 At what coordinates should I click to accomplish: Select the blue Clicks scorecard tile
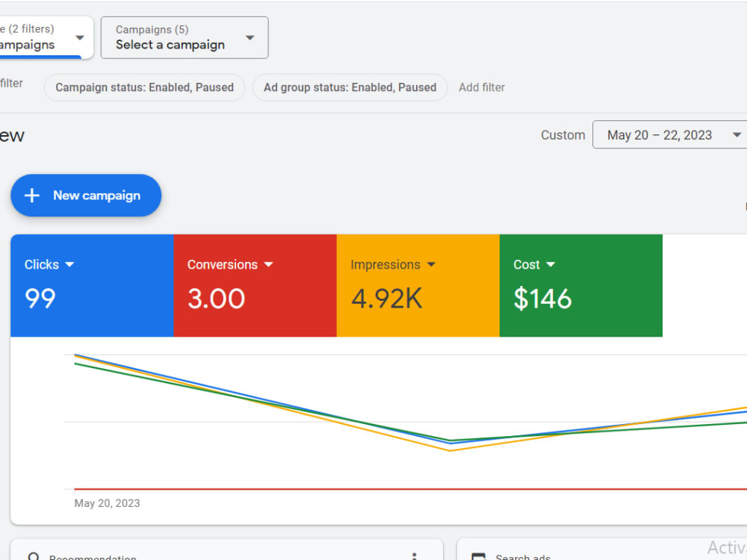(x=92, y=285)
